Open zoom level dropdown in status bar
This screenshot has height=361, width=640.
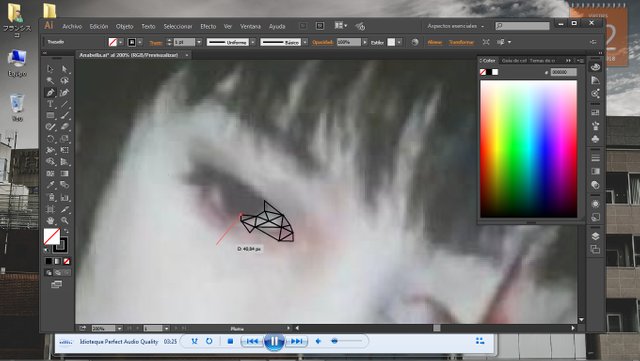pos(119,328)
